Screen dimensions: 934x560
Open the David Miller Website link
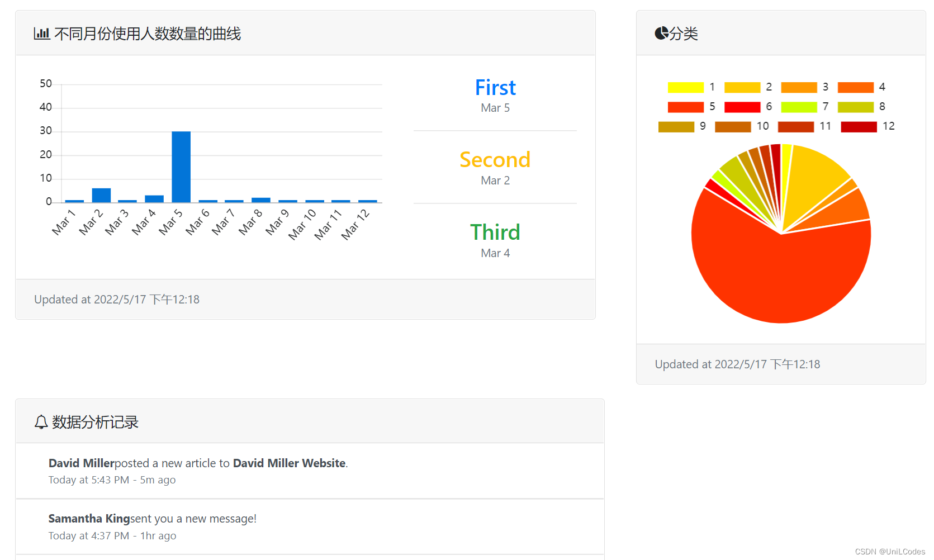click(x=289, y=463)
